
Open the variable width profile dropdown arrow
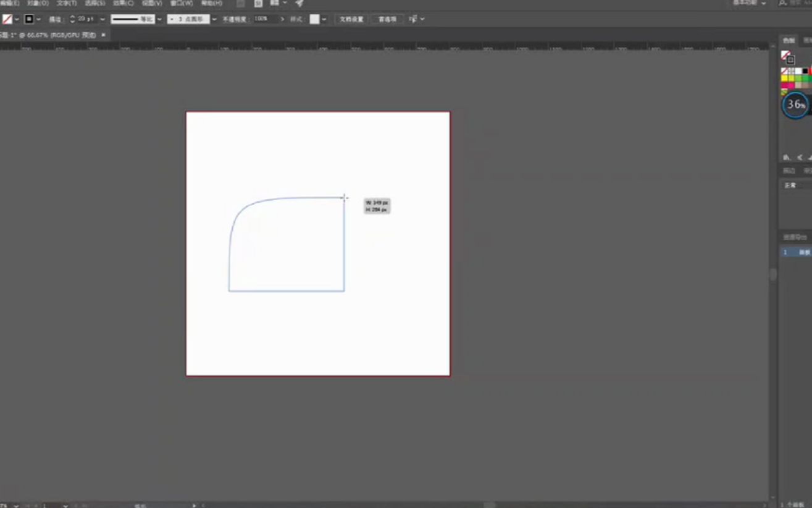pos(159,19)
